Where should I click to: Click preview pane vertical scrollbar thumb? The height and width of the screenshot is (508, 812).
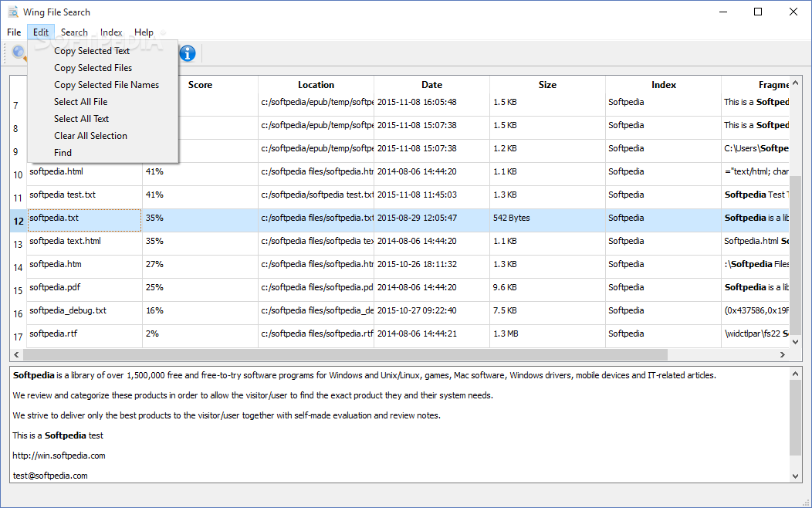[796, 418]
